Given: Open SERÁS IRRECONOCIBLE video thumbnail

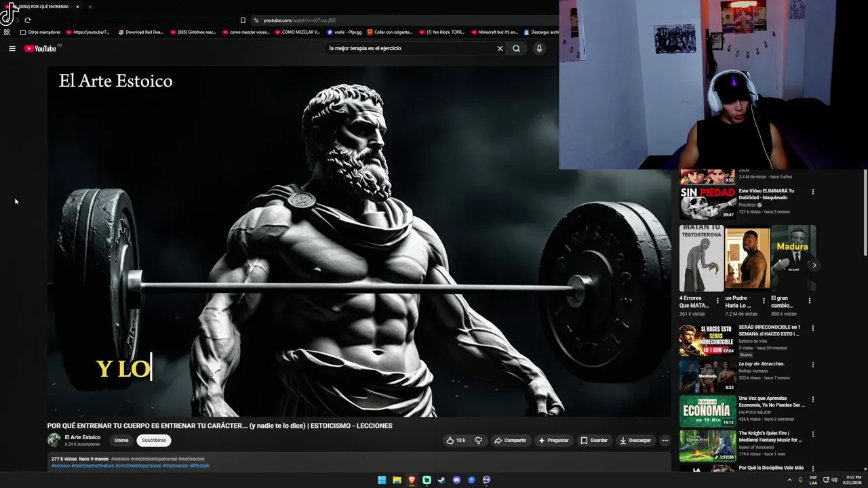Looking at the screenshot, I should (707, 340).
